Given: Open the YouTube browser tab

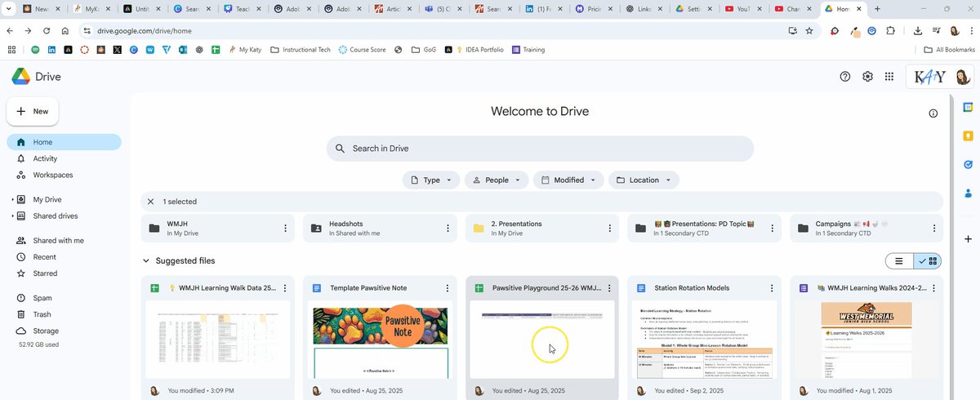Looking at the screenshot, I should click(742, 9).
